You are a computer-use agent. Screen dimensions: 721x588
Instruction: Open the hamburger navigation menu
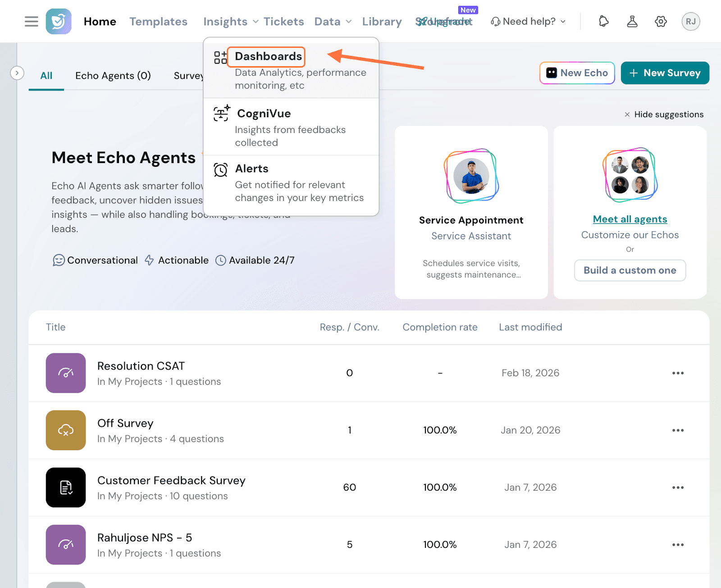tap(31, 22)
